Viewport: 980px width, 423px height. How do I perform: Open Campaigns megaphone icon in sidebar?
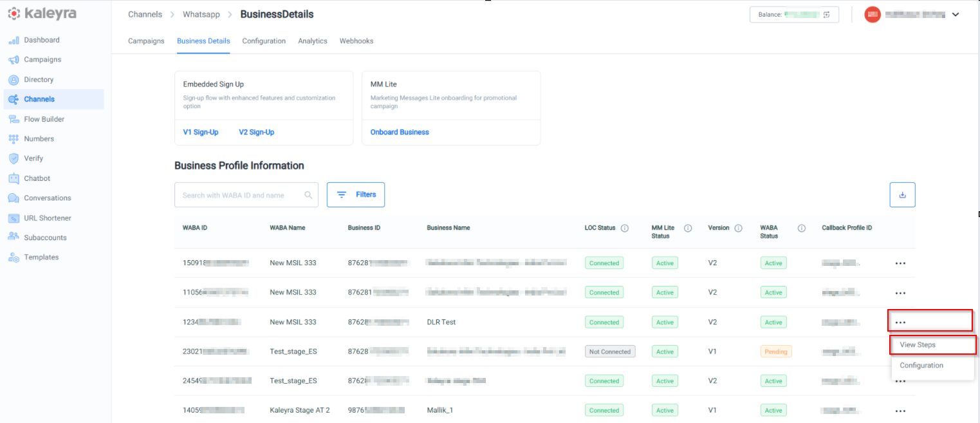point(14,60)
